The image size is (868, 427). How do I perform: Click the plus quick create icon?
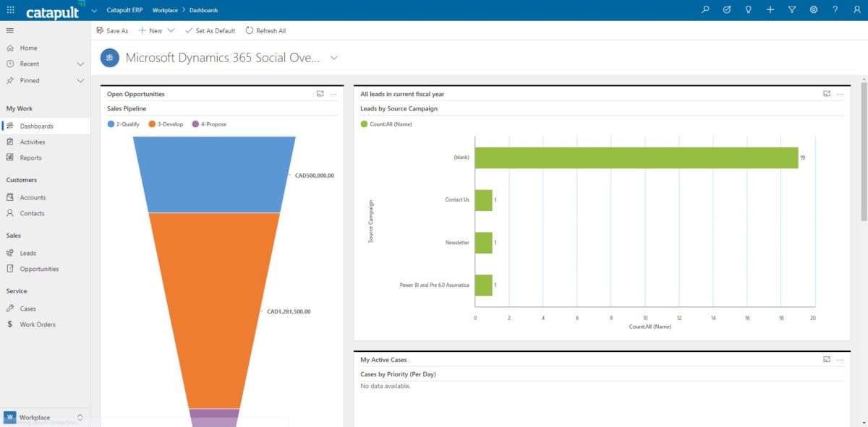point(770,10)
